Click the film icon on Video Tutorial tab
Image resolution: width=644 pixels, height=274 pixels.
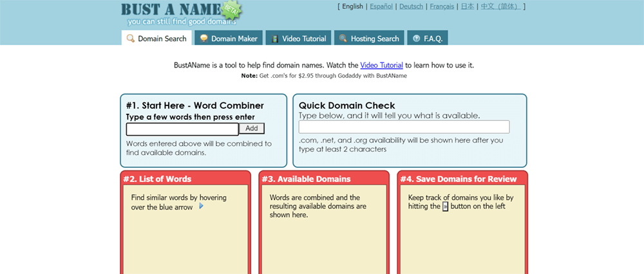(x=275, y=39)
